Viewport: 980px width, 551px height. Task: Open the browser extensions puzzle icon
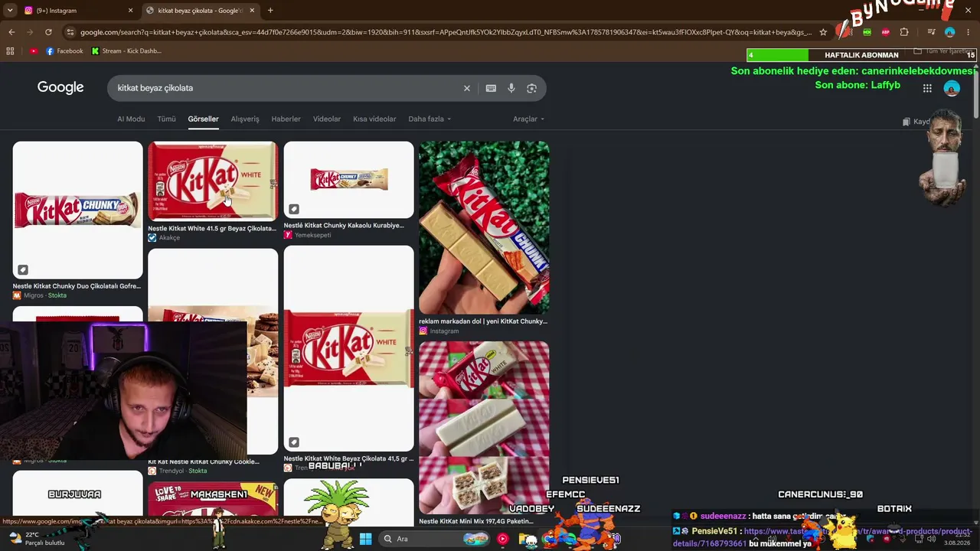(904, 32)
